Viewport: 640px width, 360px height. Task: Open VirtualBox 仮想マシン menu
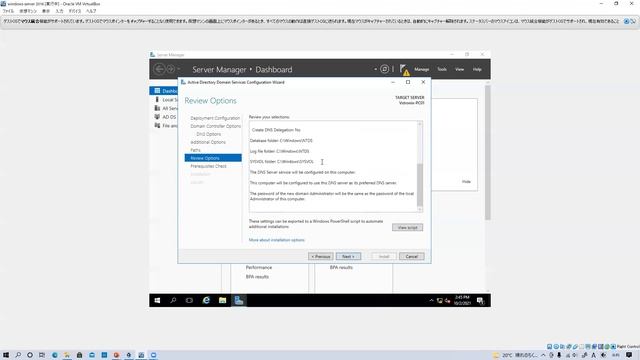click(x=28, y=11)
